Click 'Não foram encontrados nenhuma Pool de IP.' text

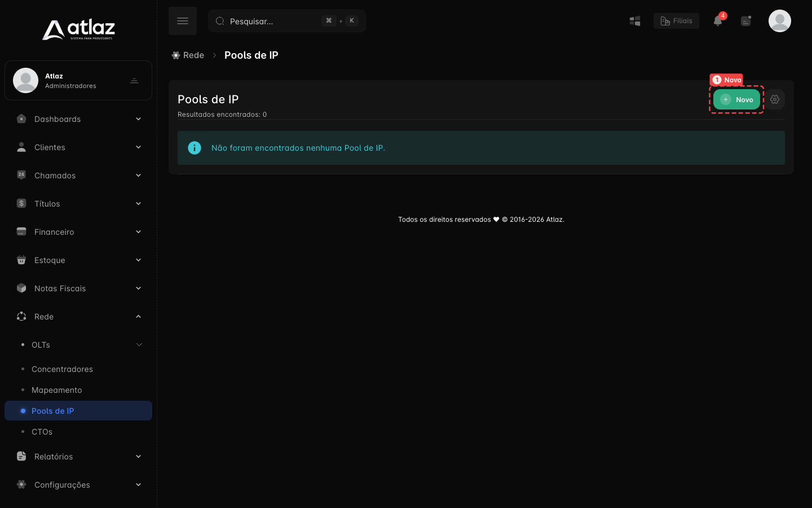298,148
